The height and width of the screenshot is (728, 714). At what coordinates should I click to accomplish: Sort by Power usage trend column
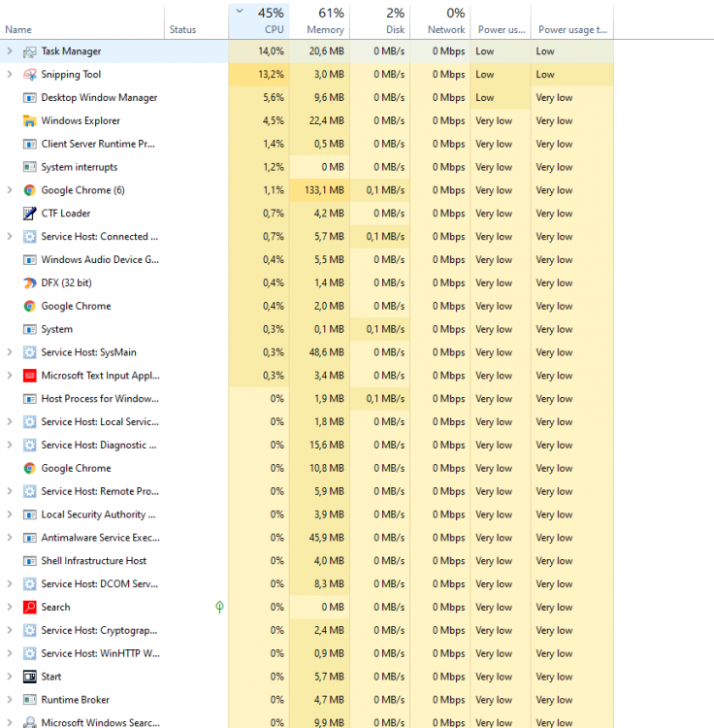pyautogui.click(x=572, y=21)
